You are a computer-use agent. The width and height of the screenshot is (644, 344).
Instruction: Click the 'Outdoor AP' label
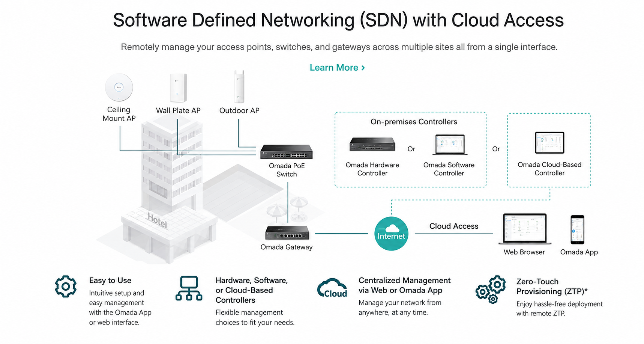(x=239, y=110)
